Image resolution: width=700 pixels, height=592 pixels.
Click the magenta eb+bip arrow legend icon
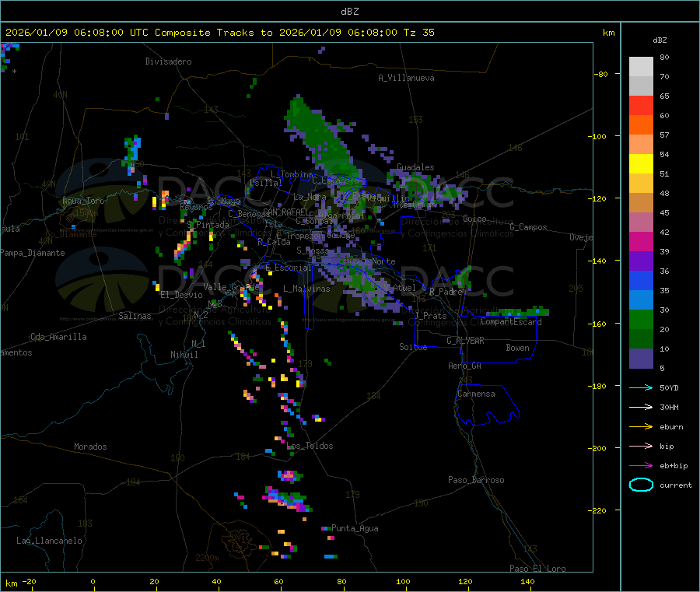click(641, 465)
